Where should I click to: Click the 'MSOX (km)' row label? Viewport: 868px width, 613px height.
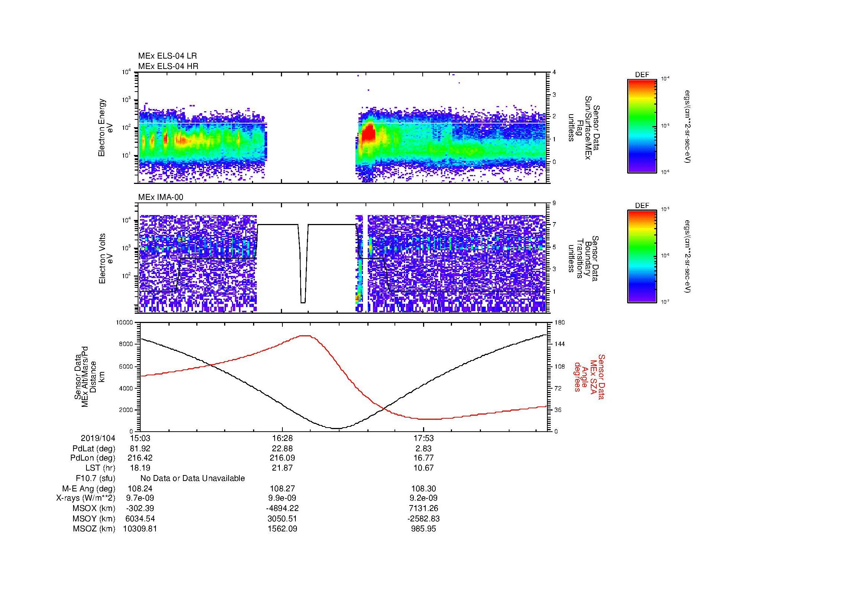coord(94,508)
